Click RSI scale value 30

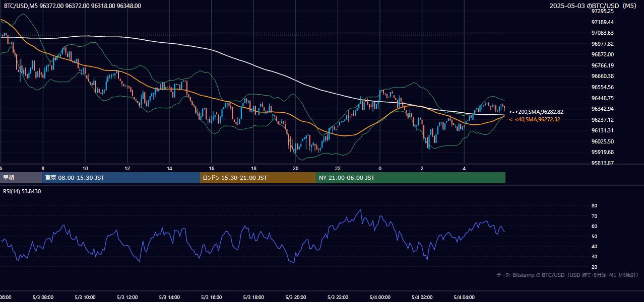tap(594, 257)
